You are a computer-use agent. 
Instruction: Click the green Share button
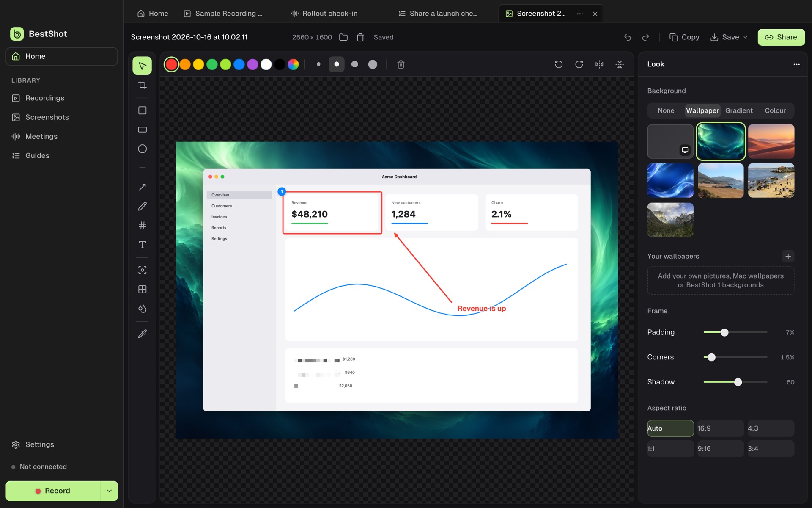point(781,37)
